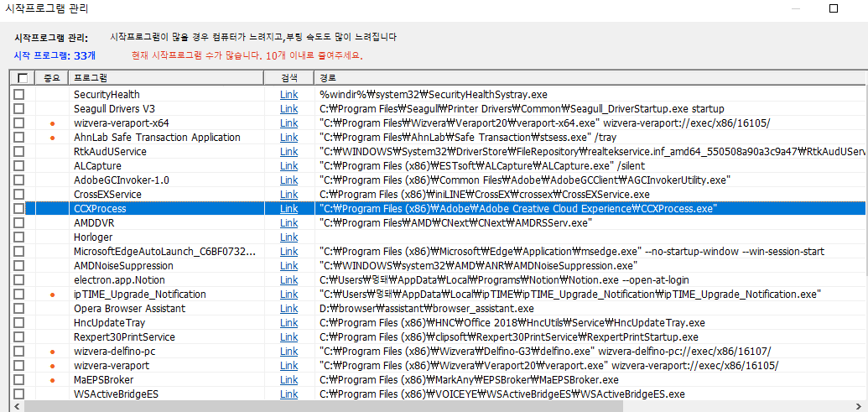Select the electron.app.Notion program name
The image size is (868, 412).
(x=120, y=280)
